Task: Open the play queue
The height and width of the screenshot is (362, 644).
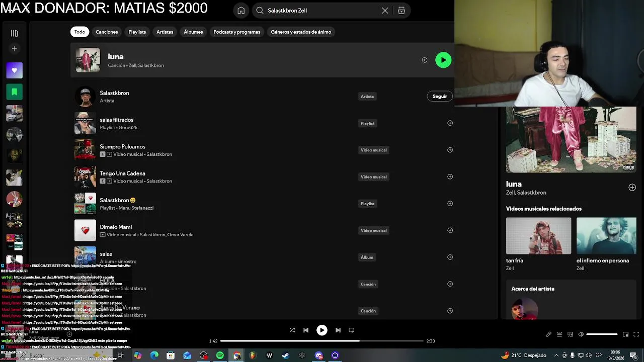Action: [559, 334]
